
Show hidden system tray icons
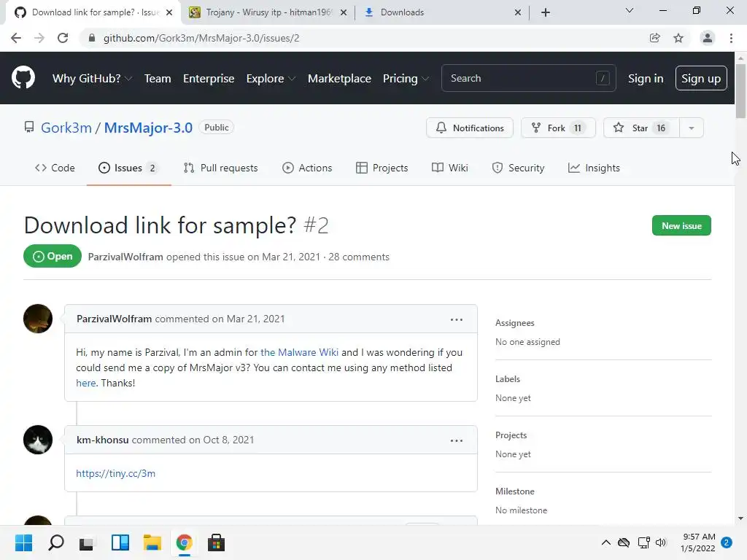coord(605,542)
